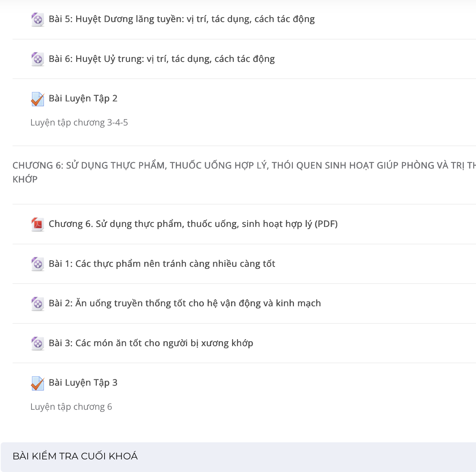Expand the BÀI KIỂM TRA CUỐI KHOÁ section

pos(238,457)
